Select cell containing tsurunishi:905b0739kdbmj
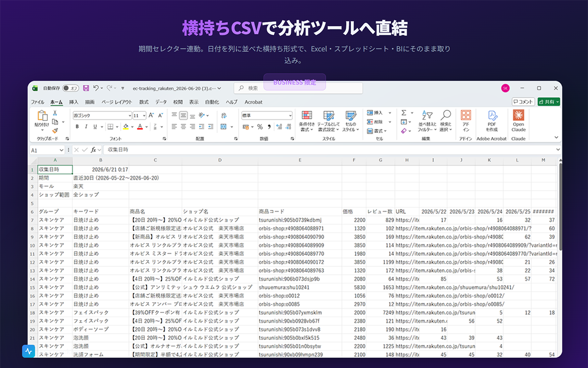This screenshot has width=588, height=368. [x=300, y=220]
